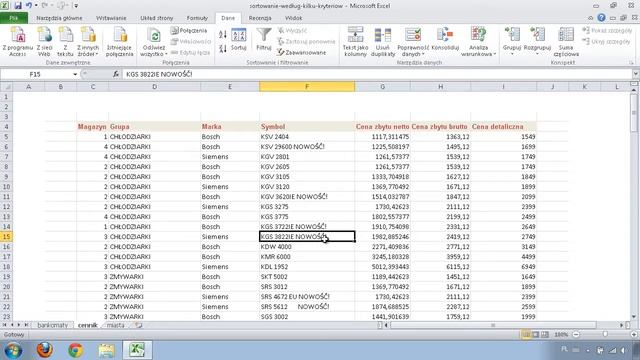Image resolution: width=640 pixels, height=360 pixels.
Task: Switch to Widok tab
Action: click(293, 18)
